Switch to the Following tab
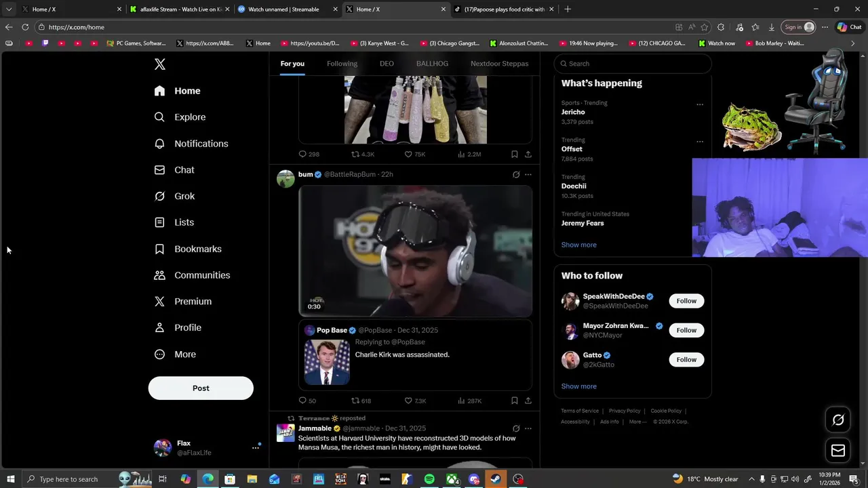This screenshot has width=868, height=488. coord(342,64)
